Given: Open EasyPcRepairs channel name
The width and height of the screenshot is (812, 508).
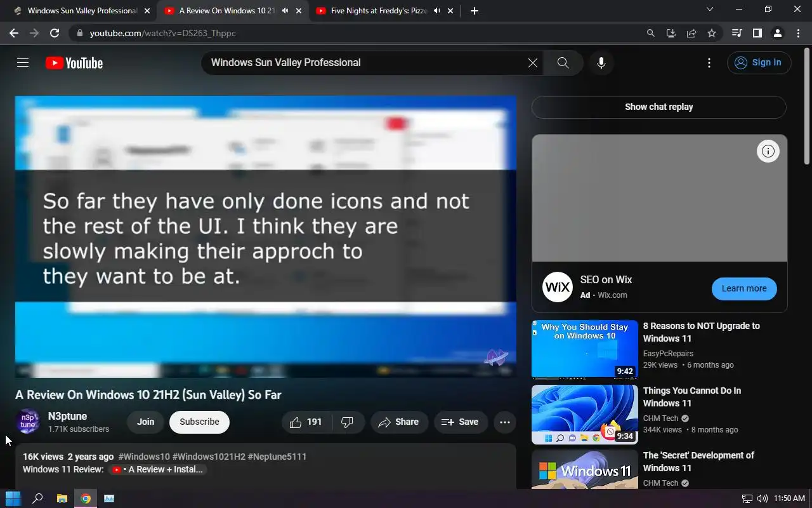Looking at the screenshot, I should [668, 354].
